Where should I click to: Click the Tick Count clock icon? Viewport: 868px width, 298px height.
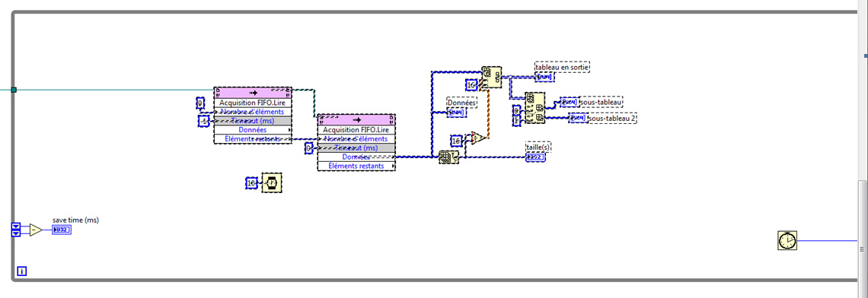(787, 240)
